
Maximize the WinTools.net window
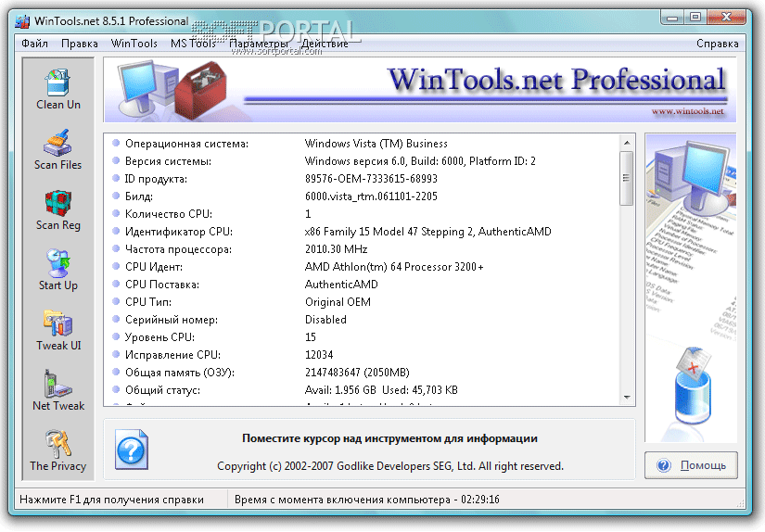[x=695, y=18]
